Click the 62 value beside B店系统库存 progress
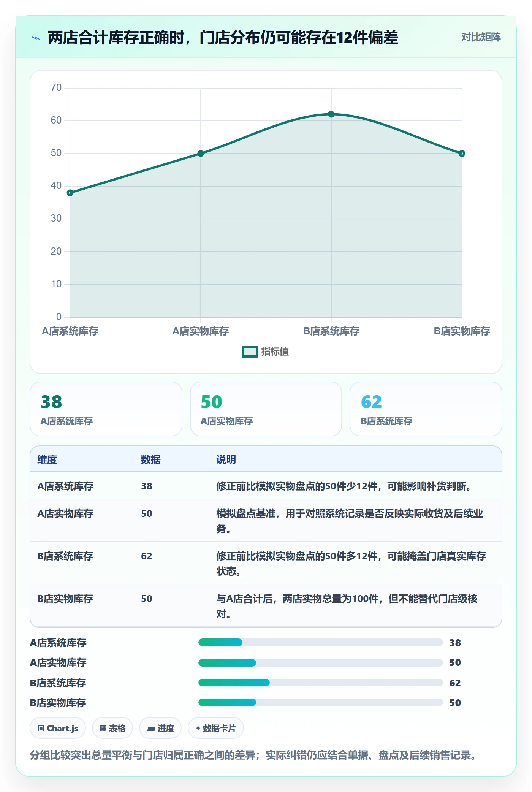The image size is (532, 792). (x=455, y=683)
